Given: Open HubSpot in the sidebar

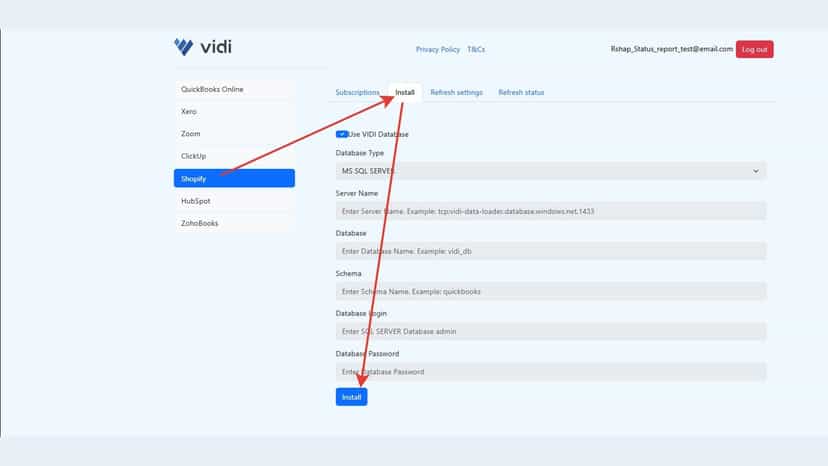Looking at the screenshot, I should pos(234,201).
